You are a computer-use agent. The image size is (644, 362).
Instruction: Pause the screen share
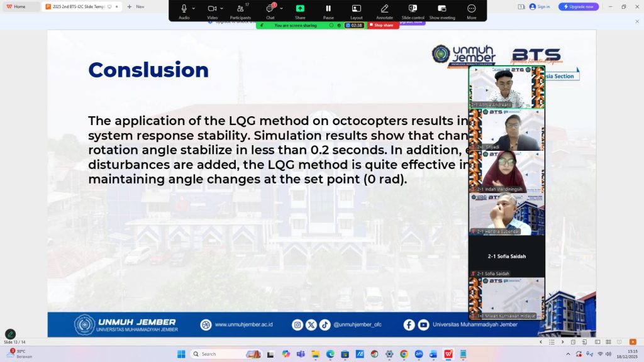tap(328, 9)
